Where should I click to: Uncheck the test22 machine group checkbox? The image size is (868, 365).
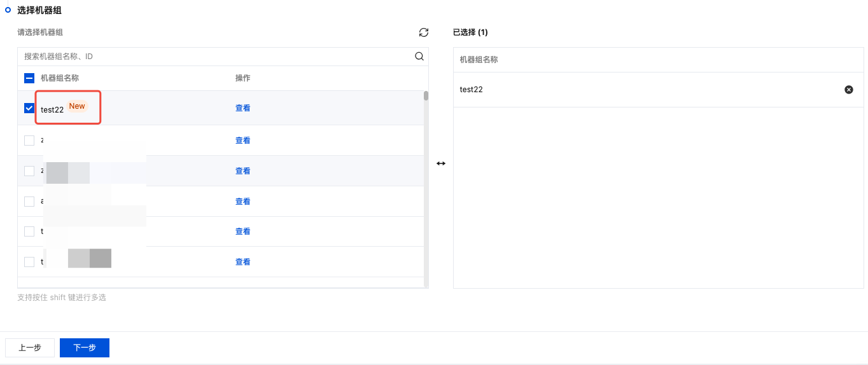pyautogui.click(x=29, y=108)
